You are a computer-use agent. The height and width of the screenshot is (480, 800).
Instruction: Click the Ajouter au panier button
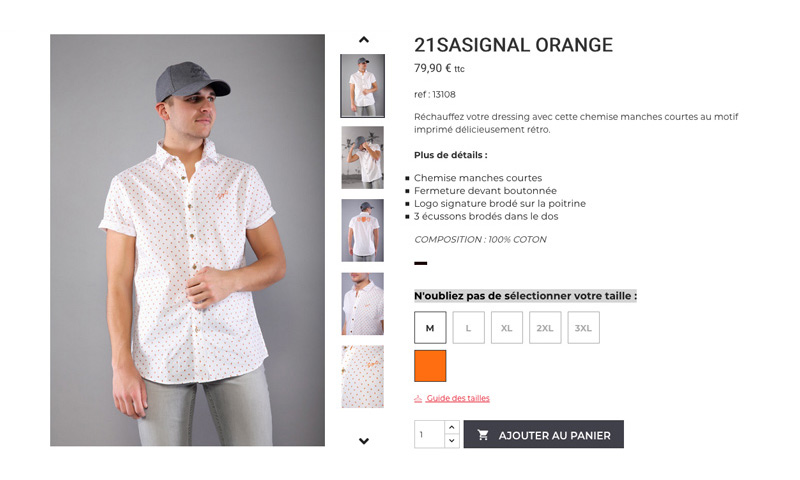[x=543, y=434]
